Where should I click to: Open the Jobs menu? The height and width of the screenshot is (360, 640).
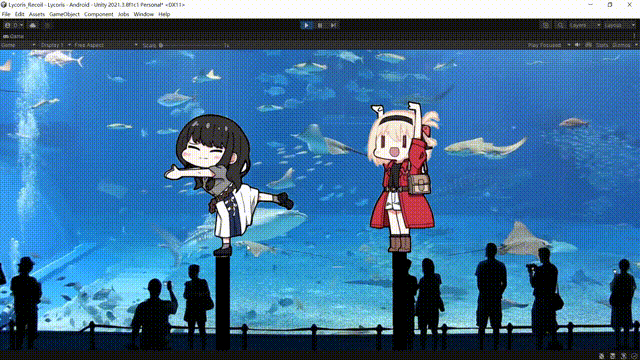coord(123,14)
